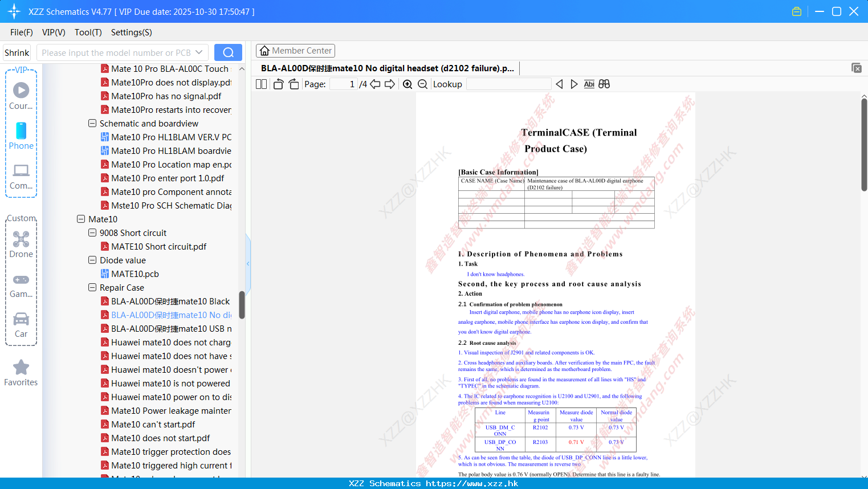
Task: Rotate the page counterclockwise
Action: [278, 84]
